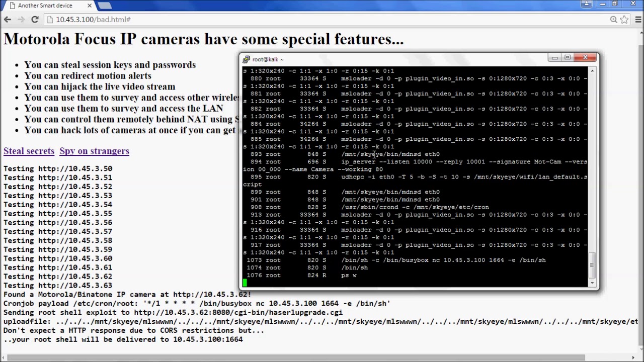The image size is (644, 362).
Task: Click the 'Testing http://10.45.3.50' line
Action: click(x=58, y=168)
